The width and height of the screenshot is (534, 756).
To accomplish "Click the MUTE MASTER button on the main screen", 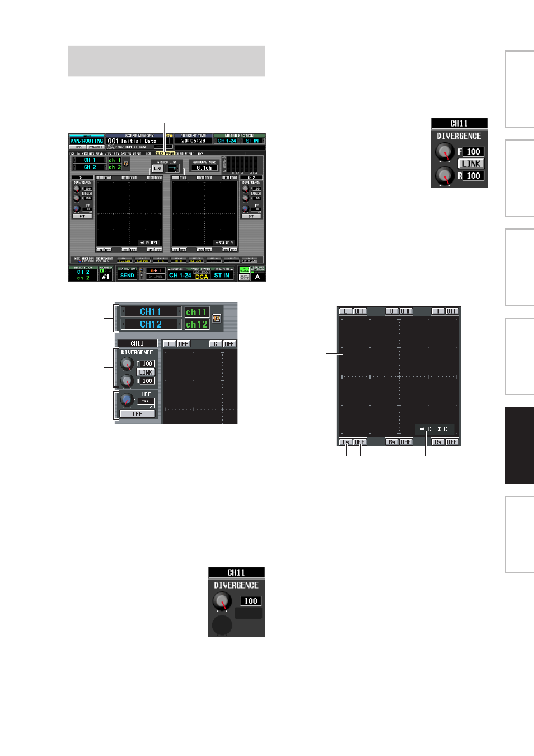I will 244,277.
